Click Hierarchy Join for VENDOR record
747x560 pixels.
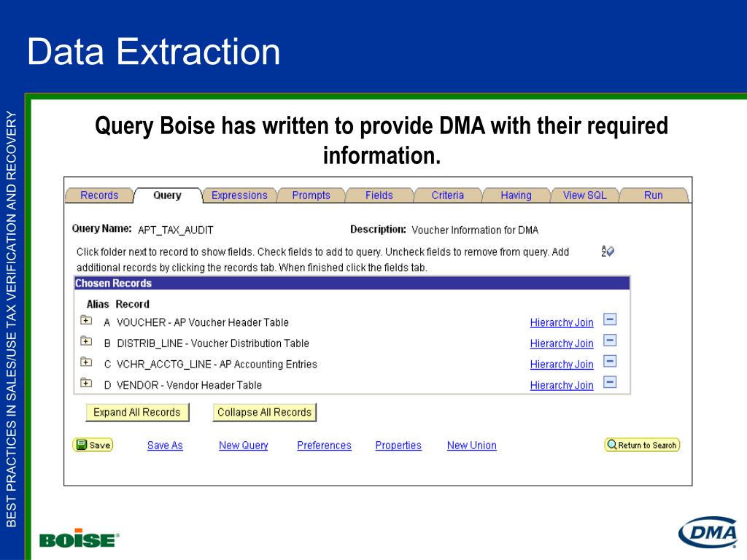coord(562,385)
